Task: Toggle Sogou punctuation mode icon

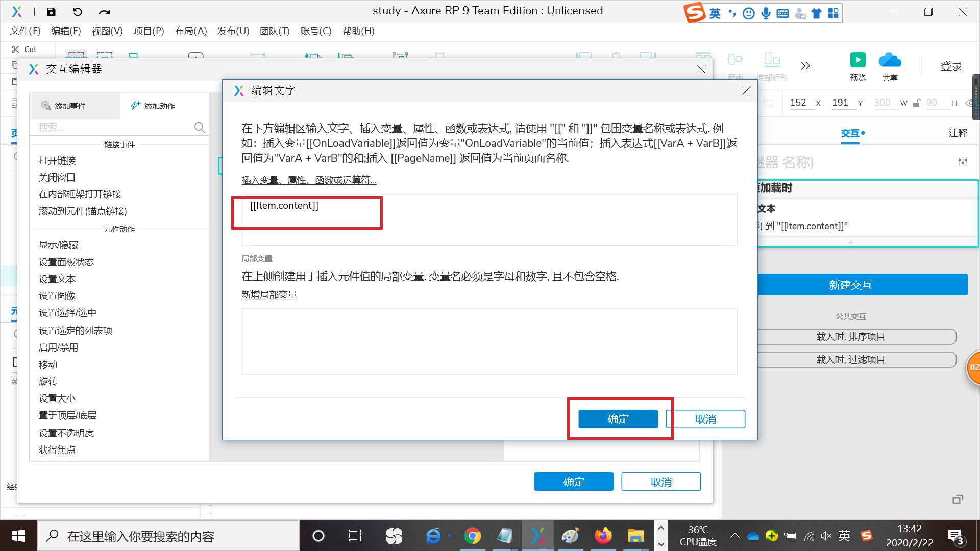Action: (732, 13)
